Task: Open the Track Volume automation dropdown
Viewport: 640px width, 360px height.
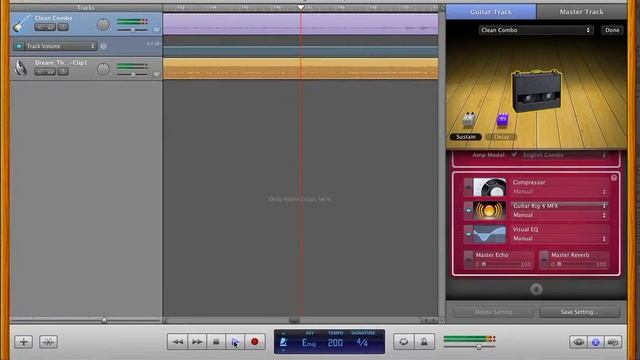Action: tap(60, 46)
